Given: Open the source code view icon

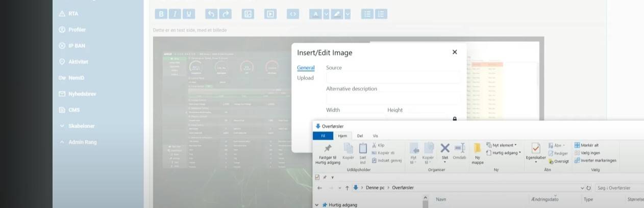Looking at the screenshot, I should click(293, 14).
